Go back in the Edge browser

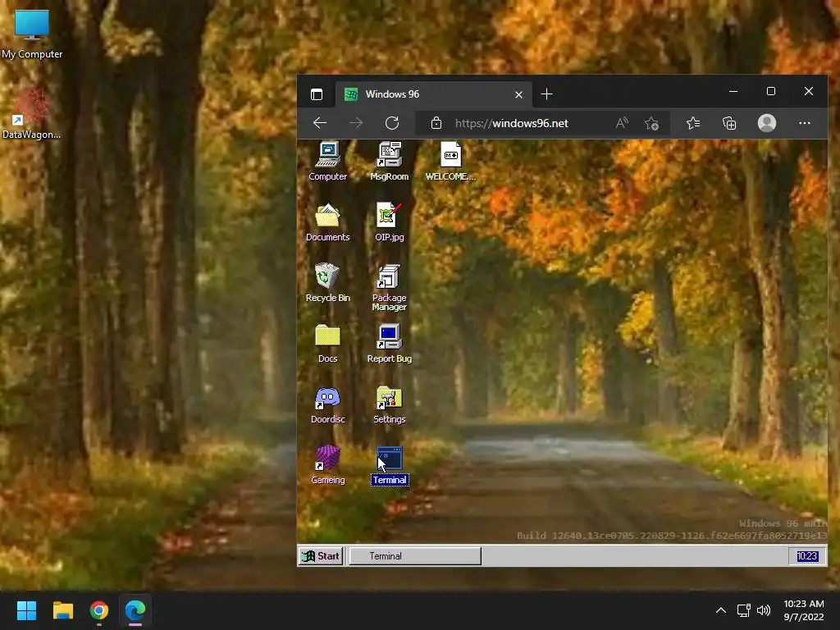320,123
